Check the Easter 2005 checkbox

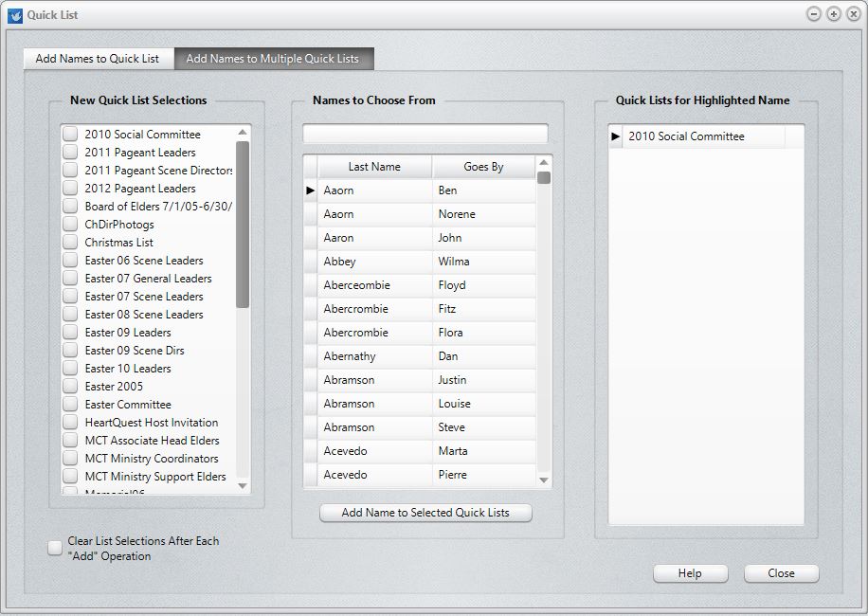(70, 387)
